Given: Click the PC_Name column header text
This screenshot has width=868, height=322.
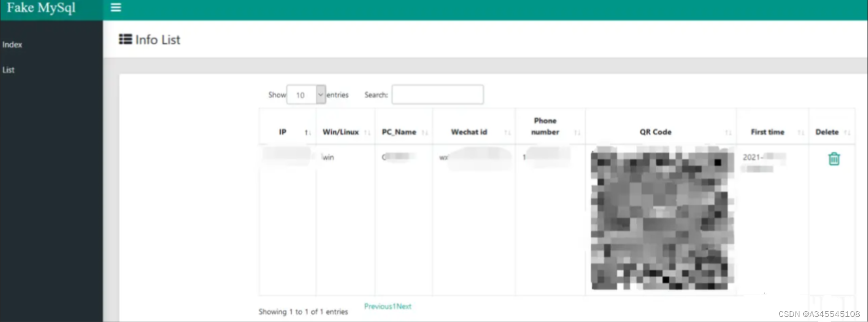Looking at the screenshot, I should pos(399,132).
